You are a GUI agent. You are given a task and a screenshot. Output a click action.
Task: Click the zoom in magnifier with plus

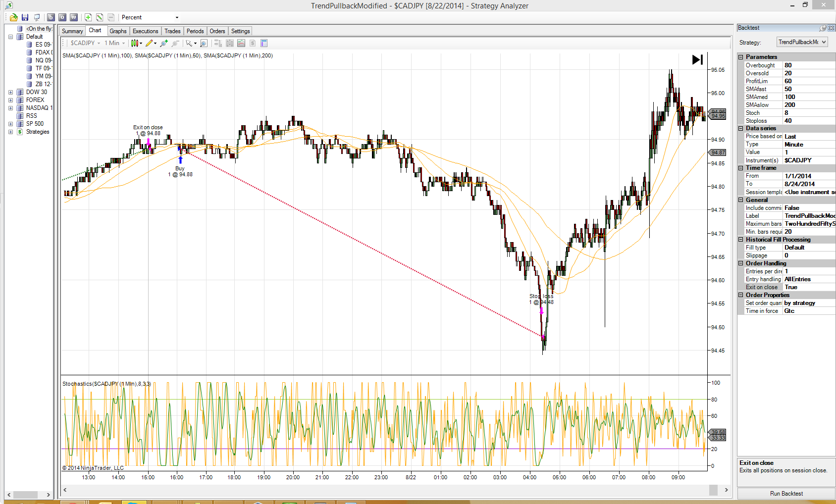[164, 43]
